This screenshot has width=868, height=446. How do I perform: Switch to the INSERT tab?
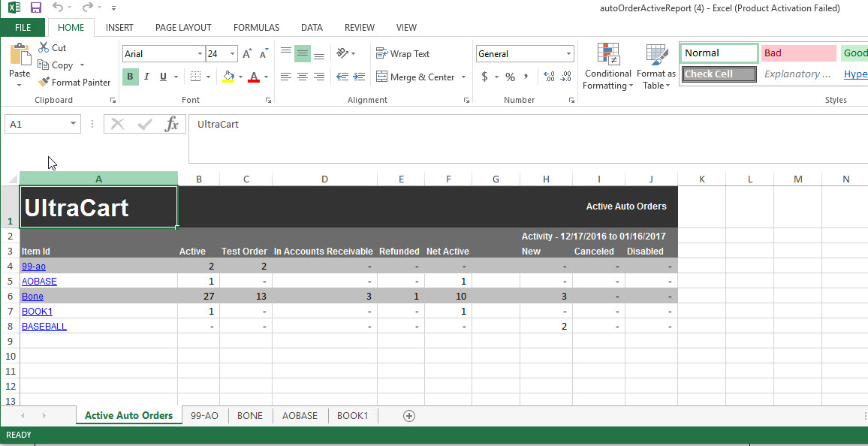click(119, 27)
